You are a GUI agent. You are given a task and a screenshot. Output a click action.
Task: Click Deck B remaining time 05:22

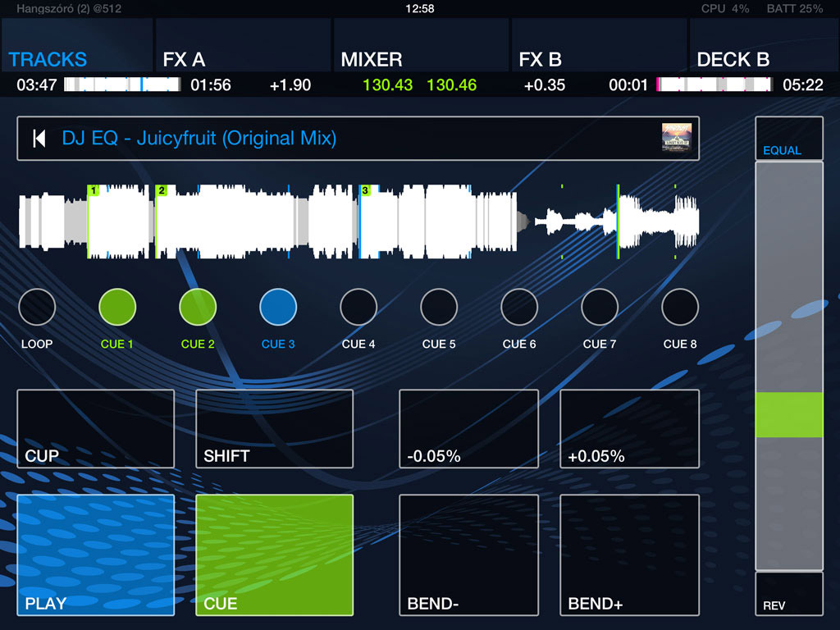click(802, 85)
